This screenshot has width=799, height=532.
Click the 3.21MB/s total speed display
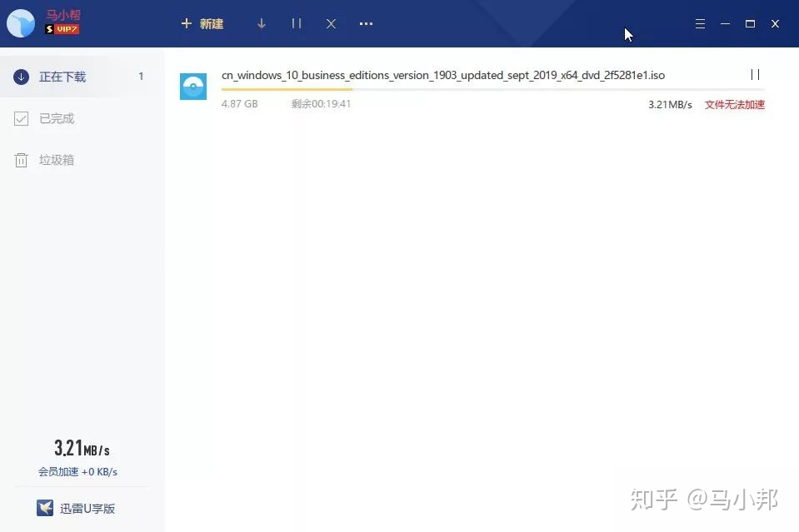(82, 449)
